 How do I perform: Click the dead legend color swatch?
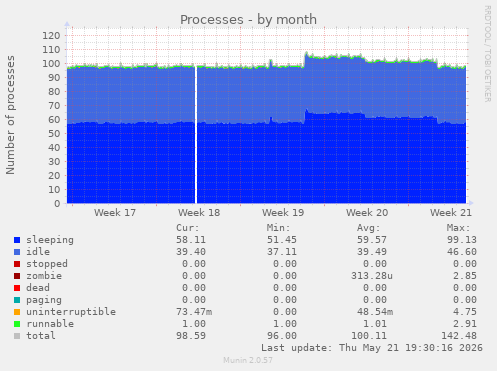point(17,288)
